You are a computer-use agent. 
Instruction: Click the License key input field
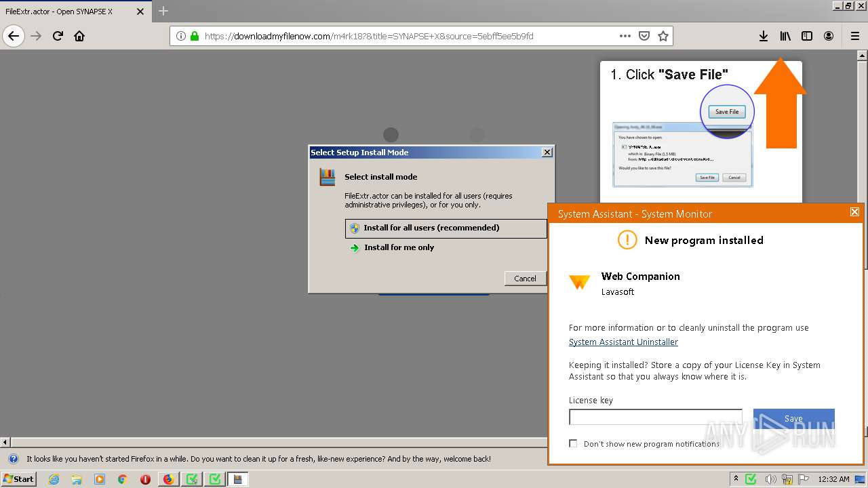coord(655,417)
